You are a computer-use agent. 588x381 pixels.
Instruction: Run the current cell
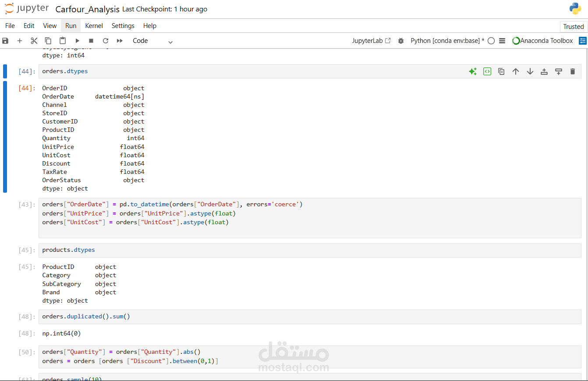pos(78,40)
